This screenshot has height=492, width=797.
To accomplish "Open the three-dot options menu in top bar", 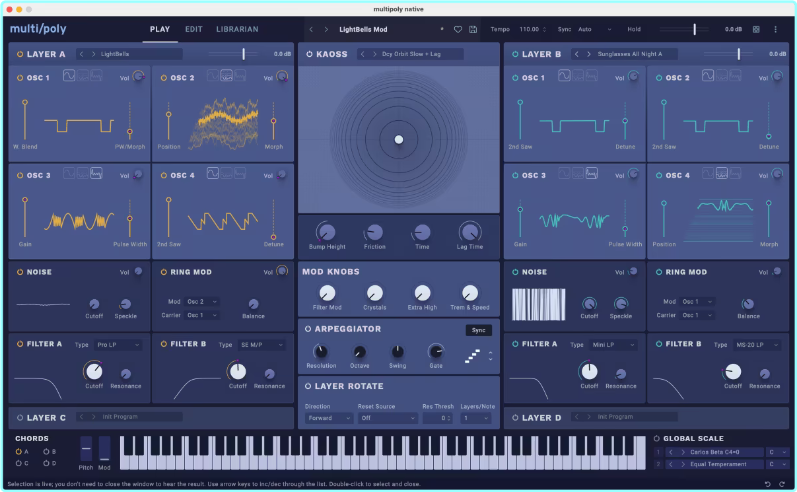I will click(775, 30).
